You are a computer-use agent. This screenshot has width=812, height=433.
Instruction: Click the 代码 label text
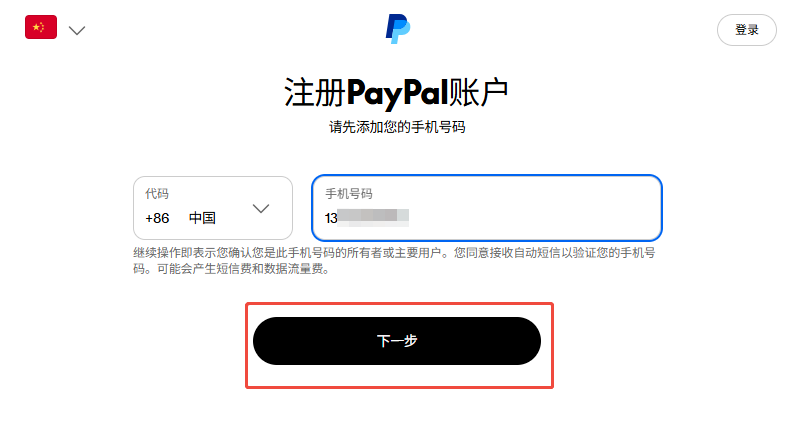[x=157, y=194]
